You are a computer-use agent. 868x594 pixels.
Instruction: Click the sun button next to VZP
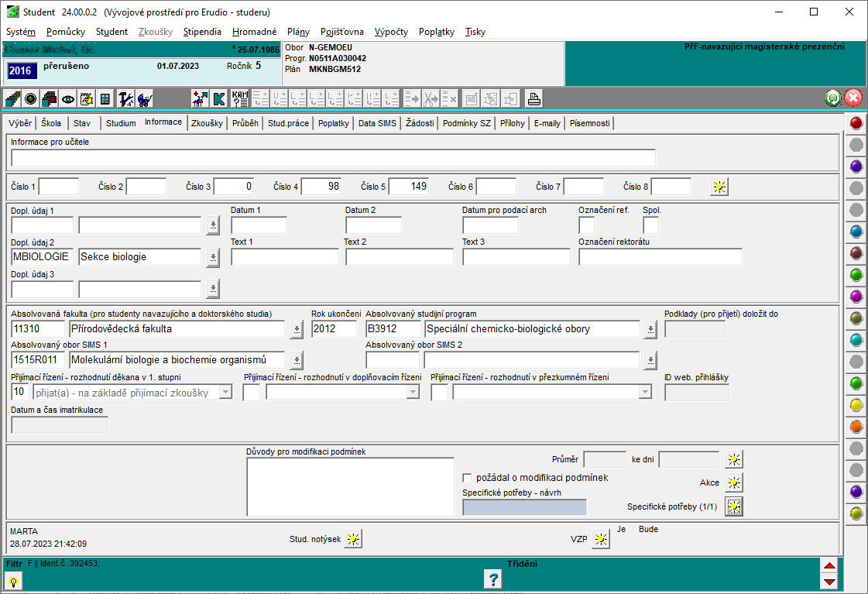click(600, 540)
